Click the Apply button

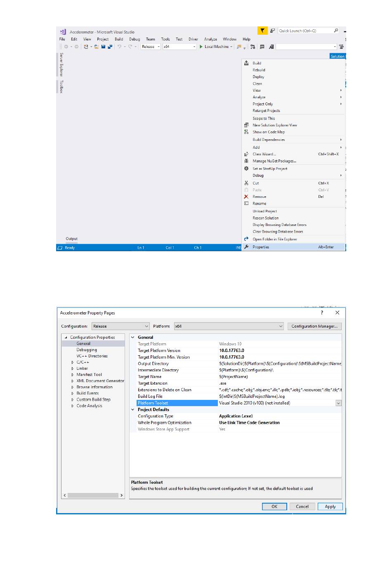click(330, 506)
